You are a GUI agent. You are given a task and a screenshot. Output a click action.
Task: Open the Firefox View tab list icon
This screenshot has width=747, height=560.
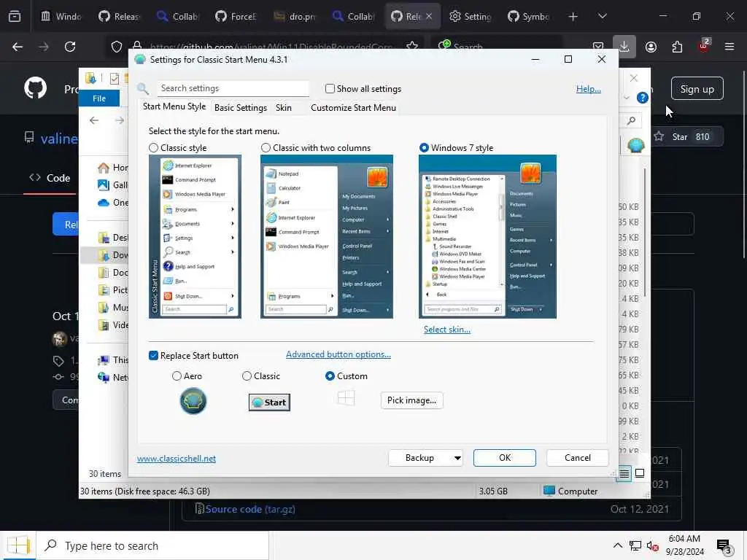click(x=15, y=17)
